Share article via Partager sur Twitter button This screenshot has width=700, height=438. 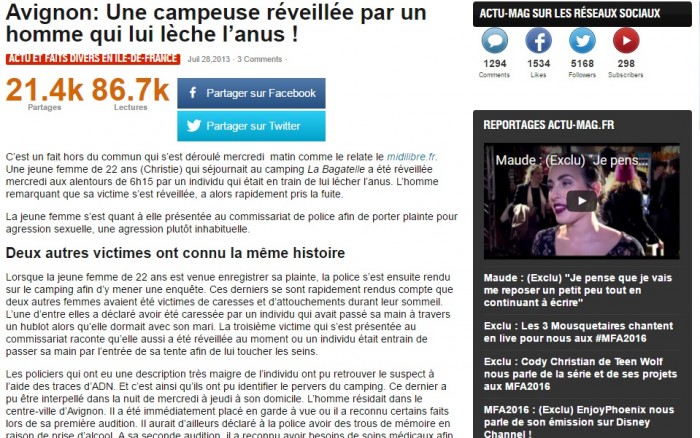pos(251,126)
